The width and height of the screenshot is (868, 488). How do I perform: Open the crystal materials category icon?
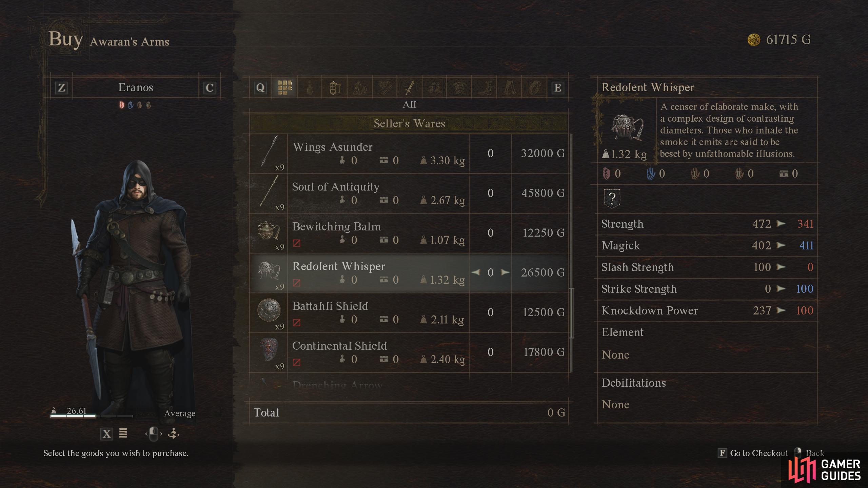[360, 88]
